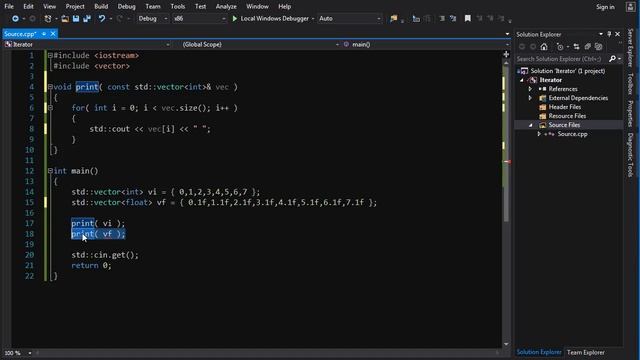Open the Server Explorer side tab
The width and height of the screenshot is (640, 360).
630,48
